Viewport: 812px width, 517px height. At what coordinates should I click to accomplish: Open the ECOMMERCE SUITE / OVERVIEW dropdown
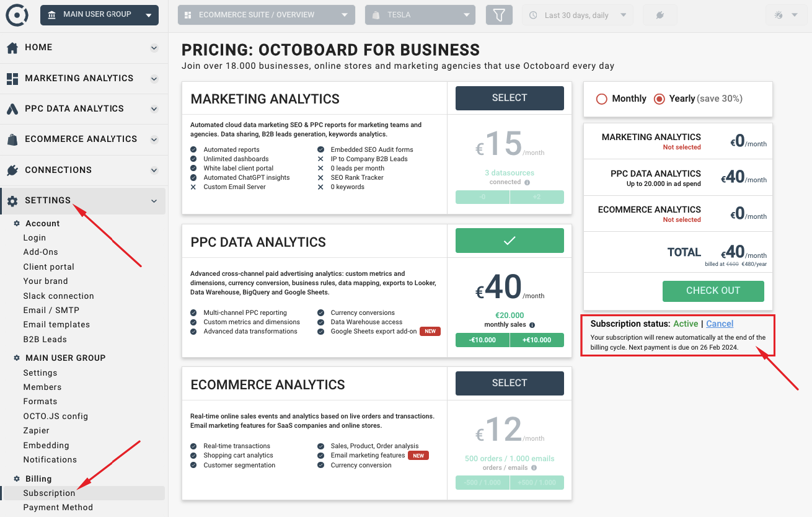coord(267,15)
